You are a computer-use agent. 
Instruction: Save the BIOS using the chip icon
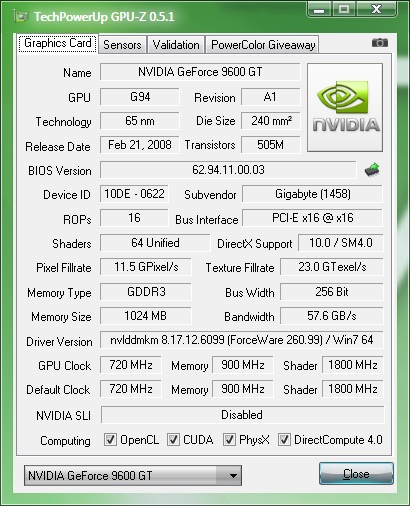click(372, 170)
